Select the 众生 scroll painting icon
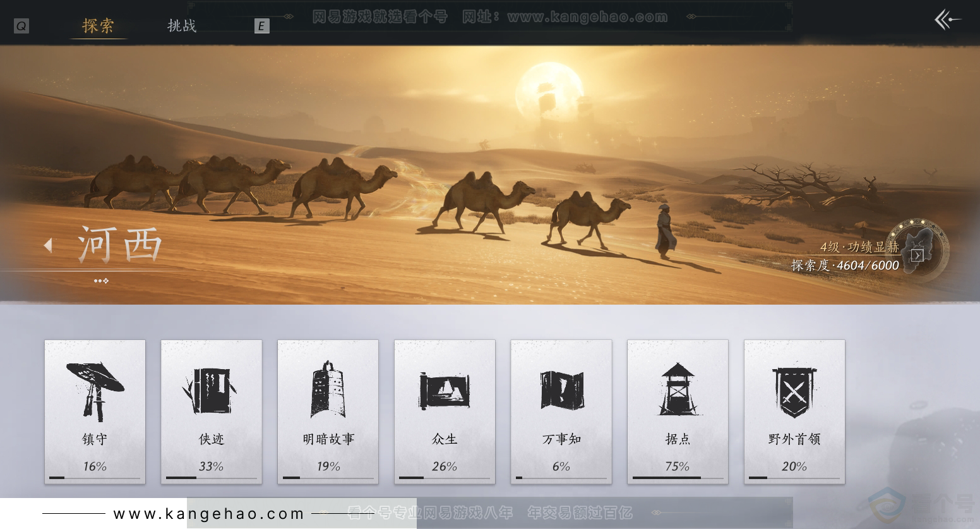Screen dimensions: 980x529 (445, 391)
